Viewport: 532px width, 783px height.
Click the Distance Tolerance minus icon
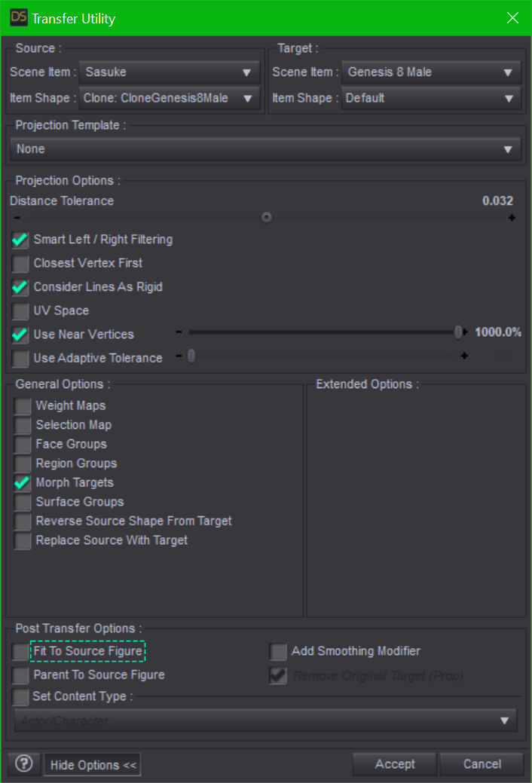click(17, 218)
